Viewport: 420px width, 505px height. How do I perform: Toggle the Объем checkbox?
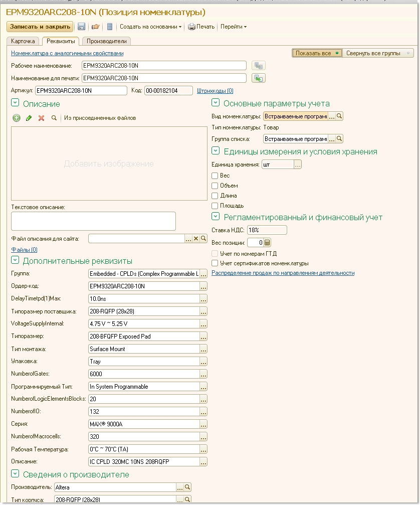(215, 186)
